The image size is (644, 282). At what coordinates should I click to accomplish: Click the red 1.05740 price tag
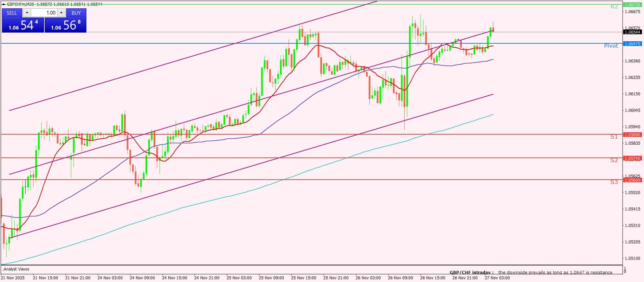click(x=632, y=158)
